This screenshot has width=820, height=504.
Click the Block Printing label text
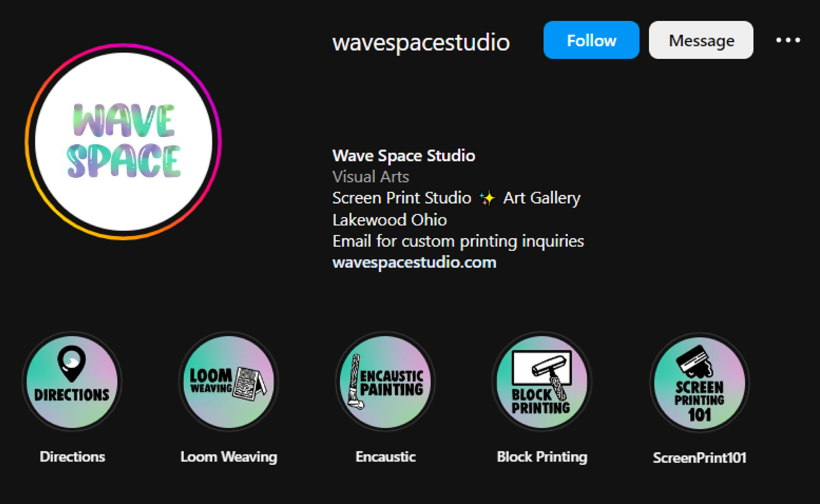coord(542,457)
